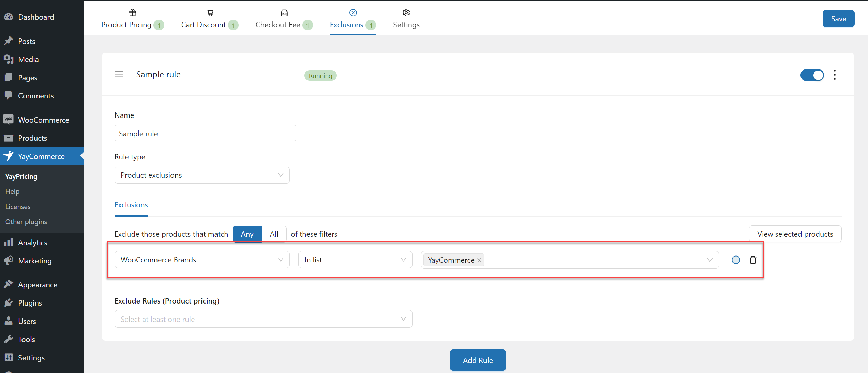Disable the Sample rule toggle switch
The image size is (868, 373).
(812, 75)
